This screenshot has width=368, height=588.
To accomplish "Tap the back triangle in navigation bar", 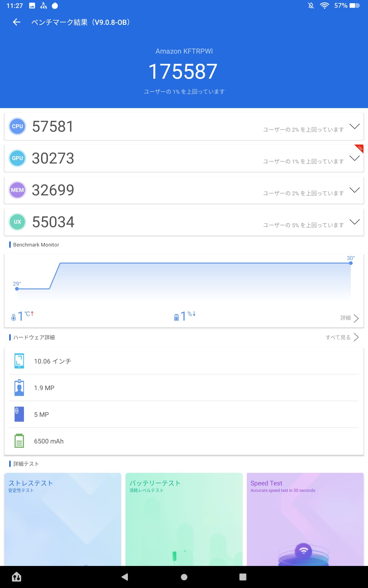I will pos(125,577).
